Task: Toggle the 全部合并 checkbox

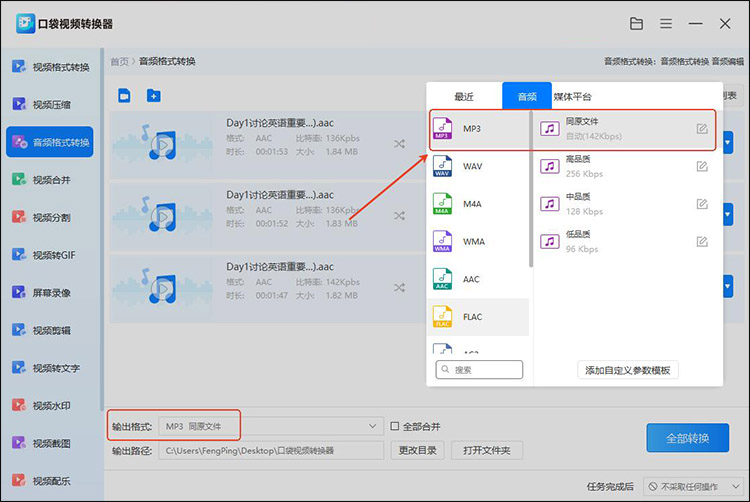Action: click(x=395, y=426)
